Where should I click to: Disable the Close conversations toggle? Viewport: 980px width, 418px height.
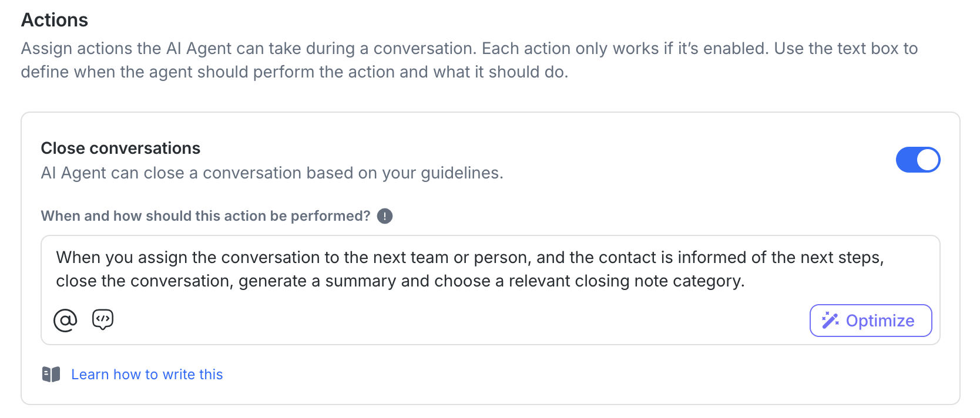pyautogui.click(x=918, y=160)
